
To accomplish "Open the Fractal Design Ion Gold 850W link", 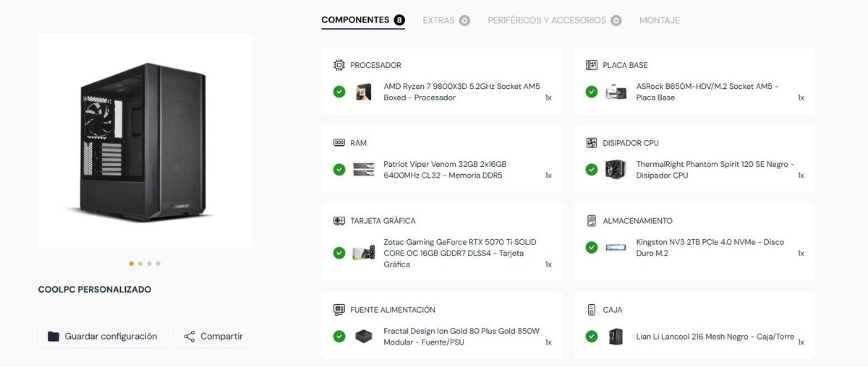I will pyautogui.click(x=461, y=337).
